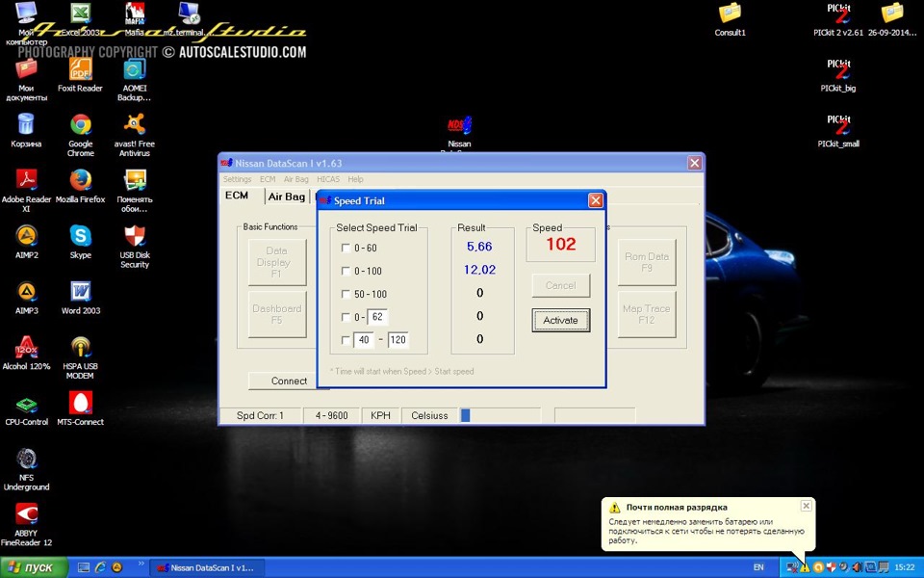Click the start speed field showing 40
Image resolution: width=924 pixels, height=578 pixels.
pyautogui.click(x=364, y=340)
